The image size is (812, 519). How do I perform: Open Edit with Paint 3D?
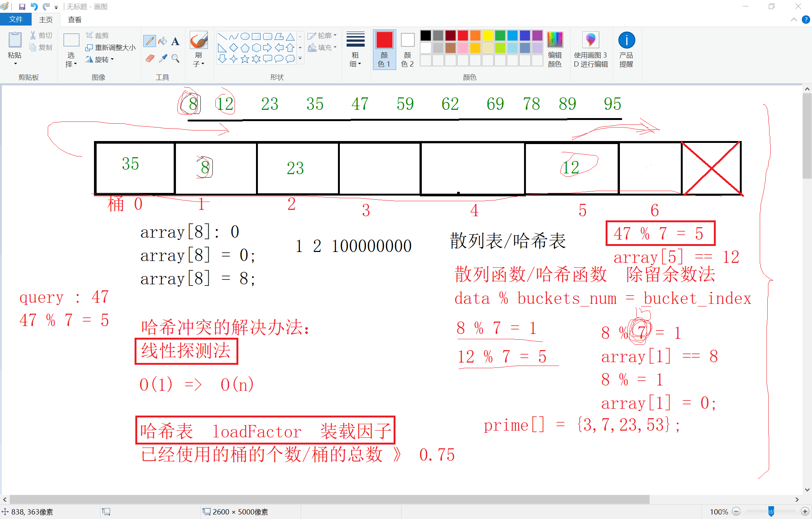(x=591, y=49)
